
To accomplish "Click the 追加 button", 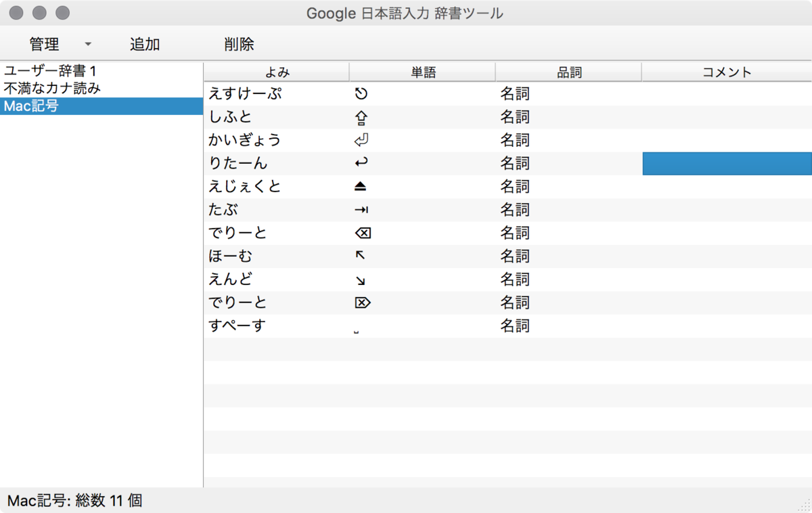I will (x=145, y=44).
